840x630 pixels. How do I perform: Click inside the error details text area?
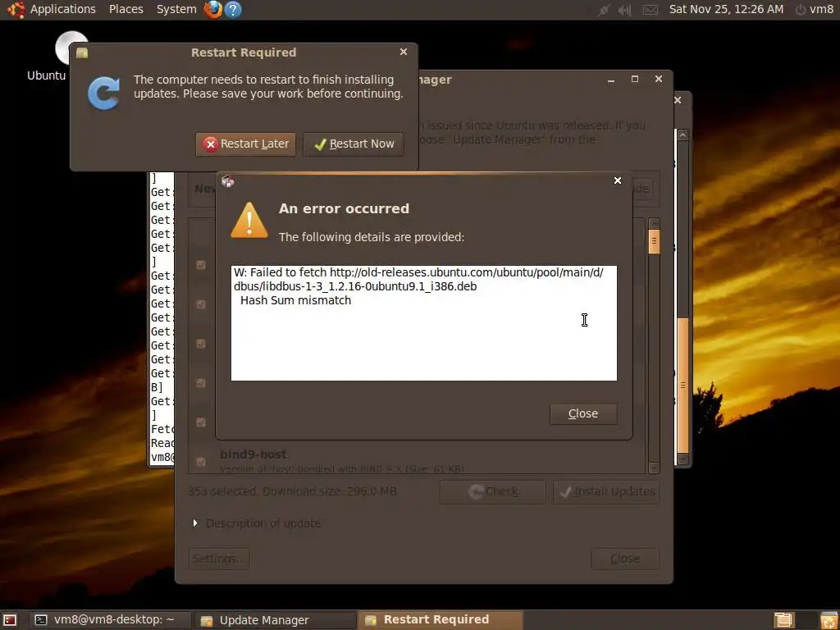pos(424,323)
